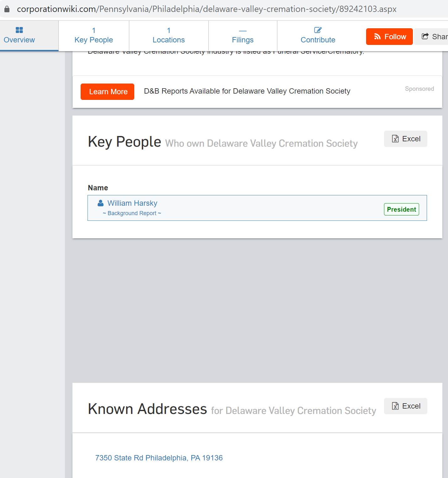The width and height of the screenshot is (448, 478).
Task: Click the person icon beside William Harsky
Action: pos(100,203)
